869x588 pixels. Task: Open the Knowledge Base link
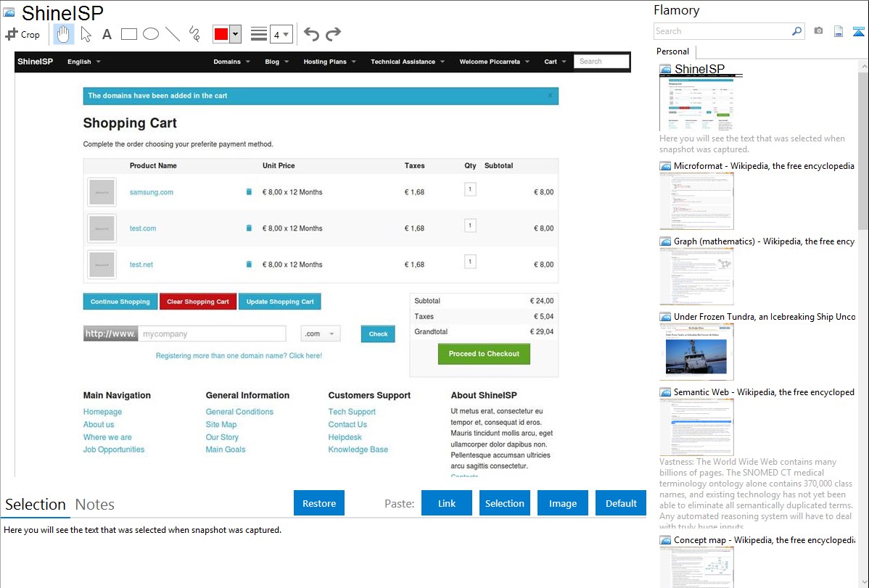358,450
